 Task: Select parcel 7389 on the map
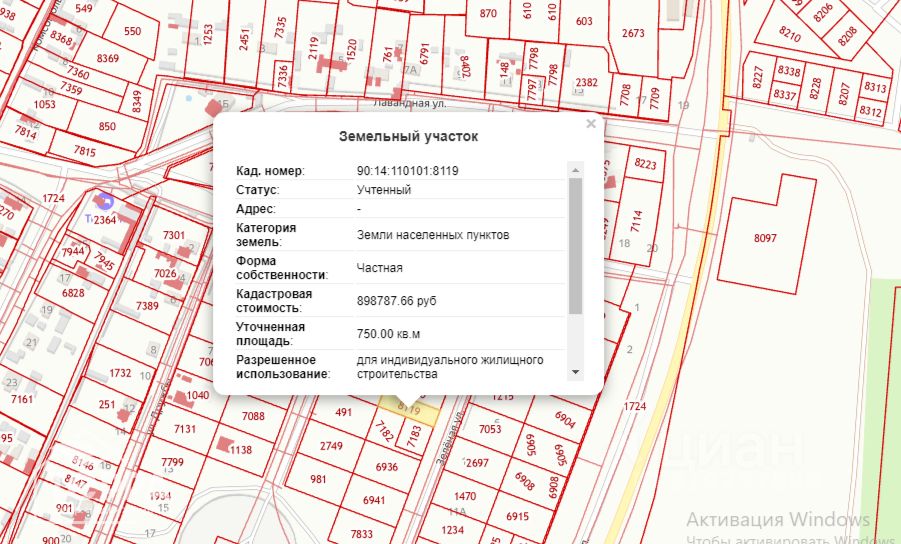[x=147, y=306]
